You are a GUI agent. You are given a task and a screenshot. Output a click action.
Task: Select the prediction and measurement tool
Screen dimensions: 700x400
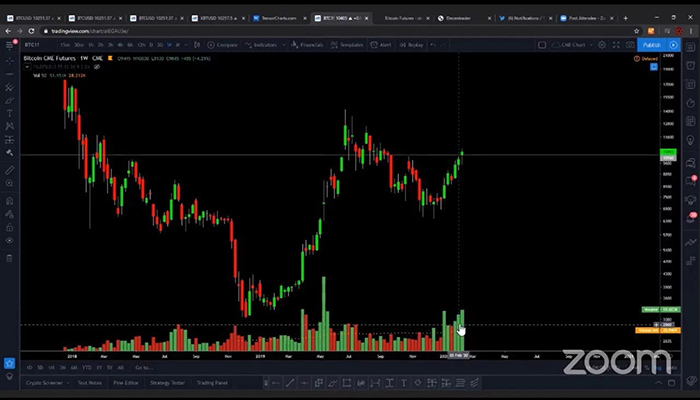pos(9,140)
